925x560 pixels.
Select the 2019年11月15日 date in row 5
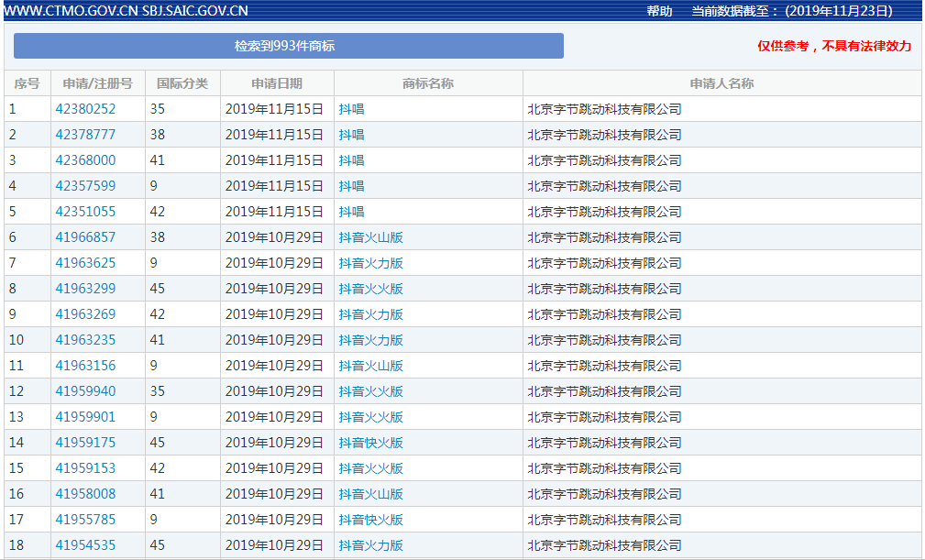[x=274, y=212]
